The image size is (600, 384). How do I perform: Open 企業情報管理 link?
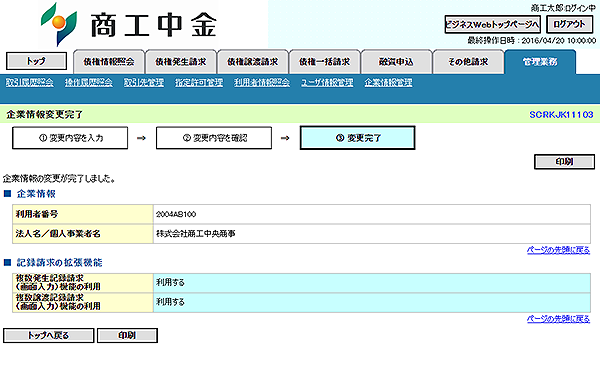(388, 83)
